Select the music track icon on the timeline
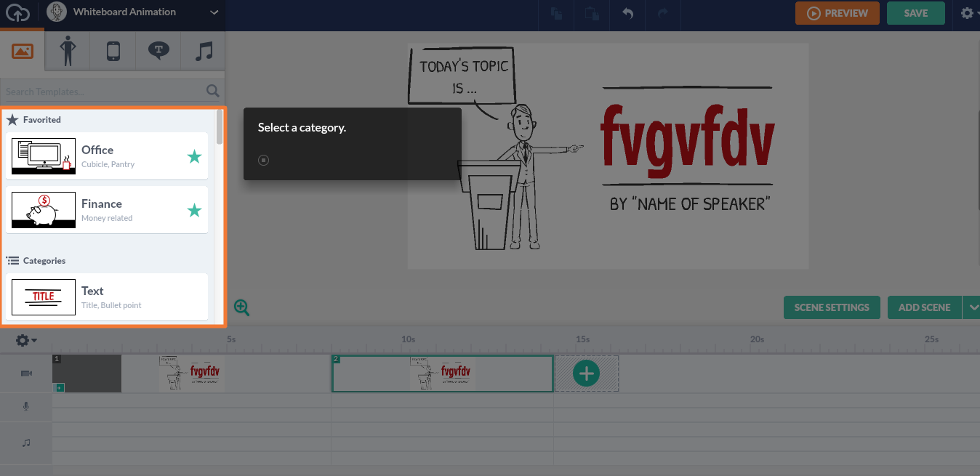 click(26, 442)
